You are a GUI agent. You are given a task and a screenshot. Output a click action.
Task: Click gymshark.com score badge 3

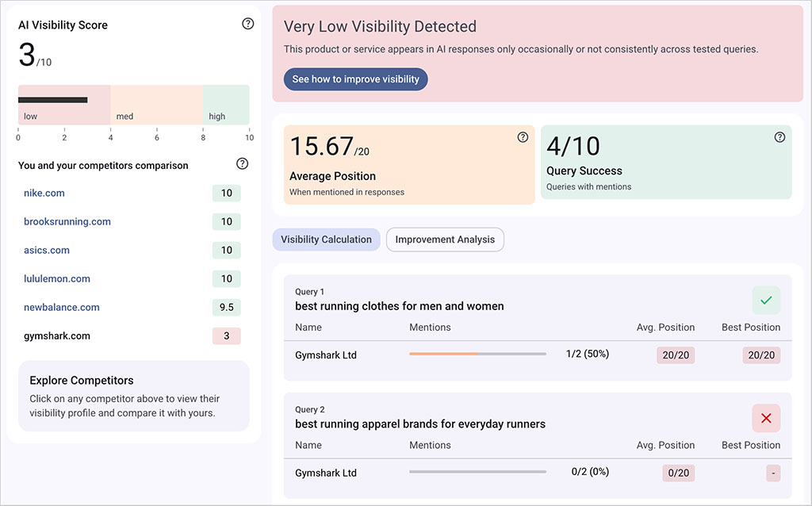226,335
